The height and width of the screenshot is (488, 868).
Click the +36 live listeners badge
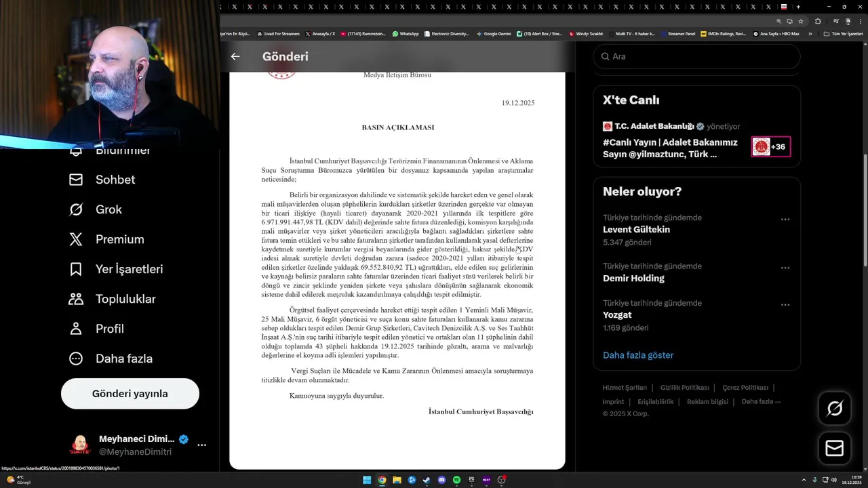[771, 146]
